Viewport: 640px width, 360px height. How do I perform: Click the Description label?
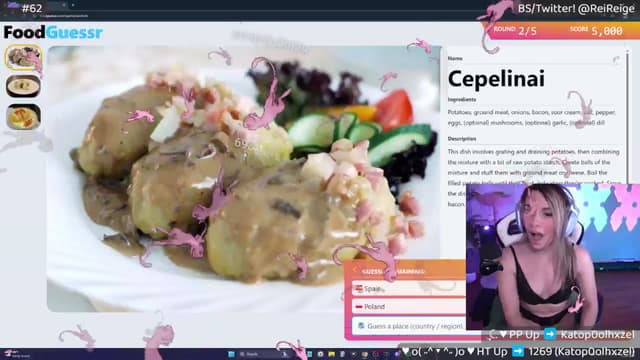pyautogui.click(x=462, y=139)
